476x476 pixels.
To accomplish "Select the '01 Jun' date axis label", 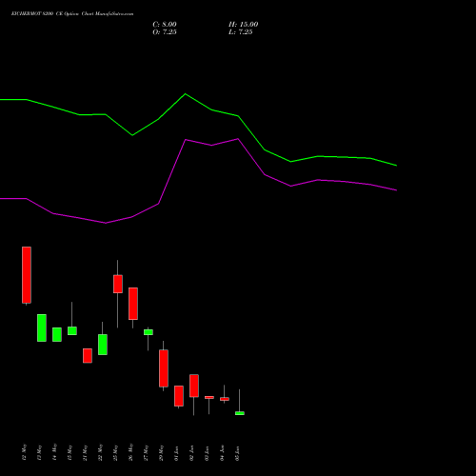I will [x=177, y=453].
